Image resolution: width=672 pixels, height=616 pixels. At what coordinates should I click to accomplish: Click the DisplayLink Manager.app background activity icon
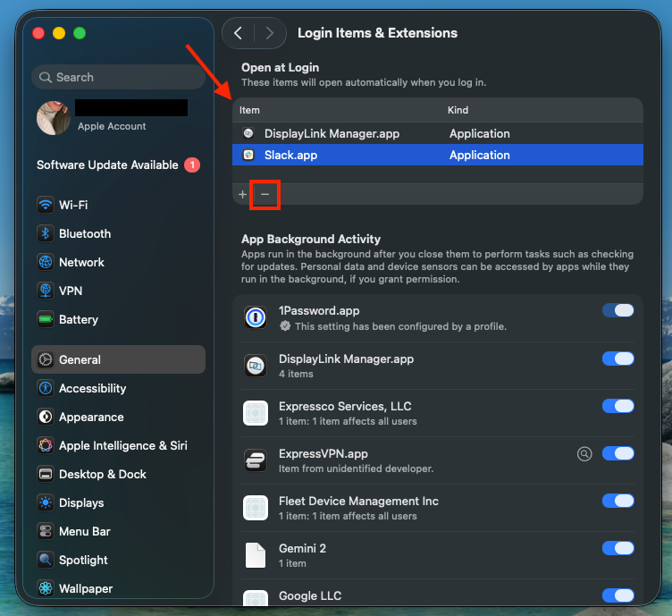[256, 366]
